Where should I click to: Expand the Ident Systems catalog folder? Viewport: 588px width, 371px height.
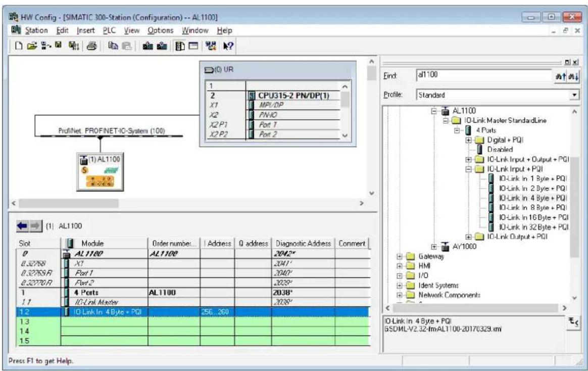[x=400, y=286]
